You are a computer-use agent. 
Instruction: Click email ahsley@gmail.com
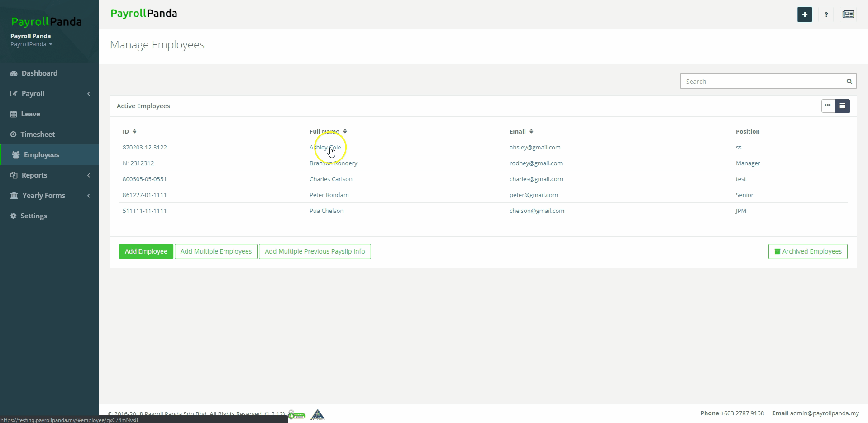[x=535, y=148]
